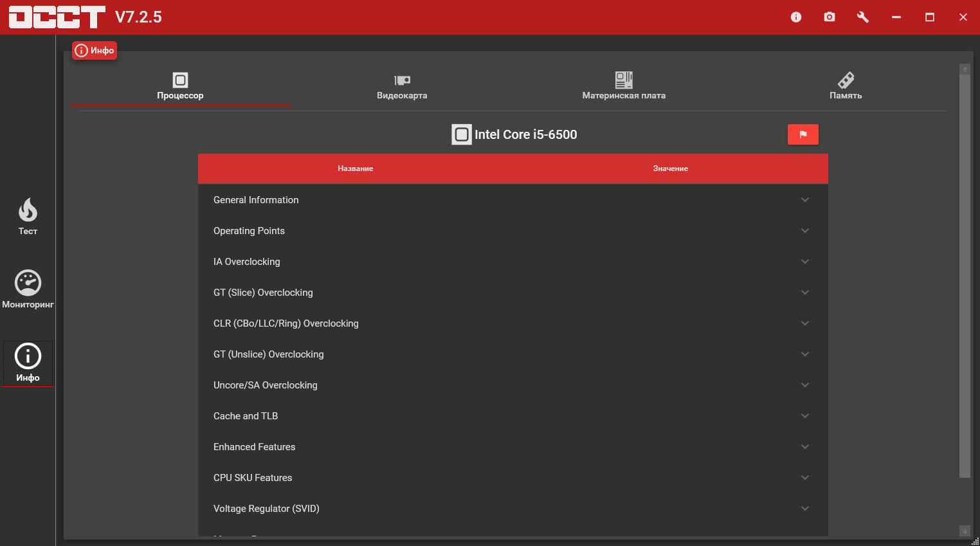The height and width of the screenshot is (546, 980).
Task: Select the Инфо section in sidebar
Action: coord(28,363)
